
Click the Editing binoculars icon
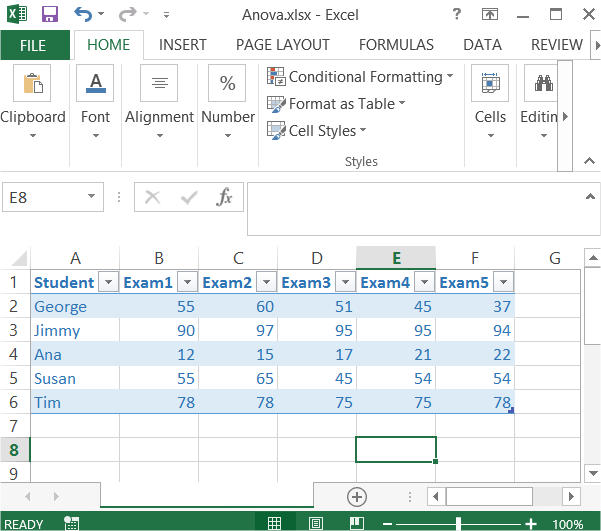coord(543,83)
